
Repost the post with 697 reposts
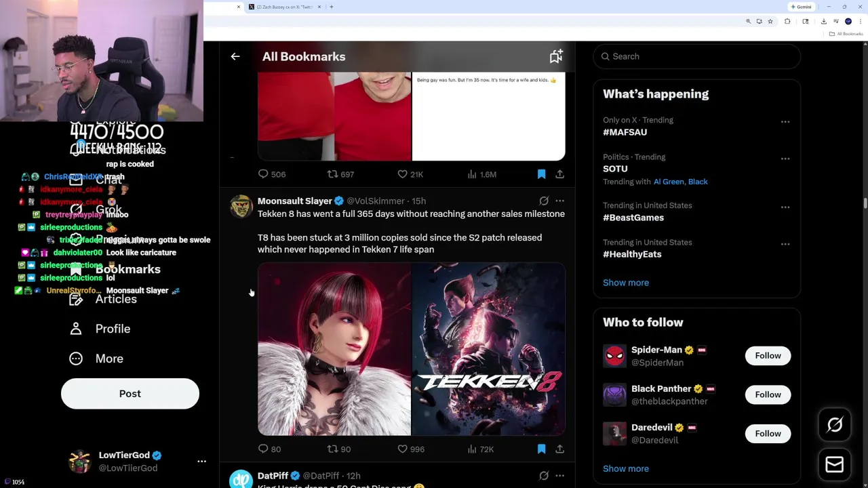pos(340,174)
